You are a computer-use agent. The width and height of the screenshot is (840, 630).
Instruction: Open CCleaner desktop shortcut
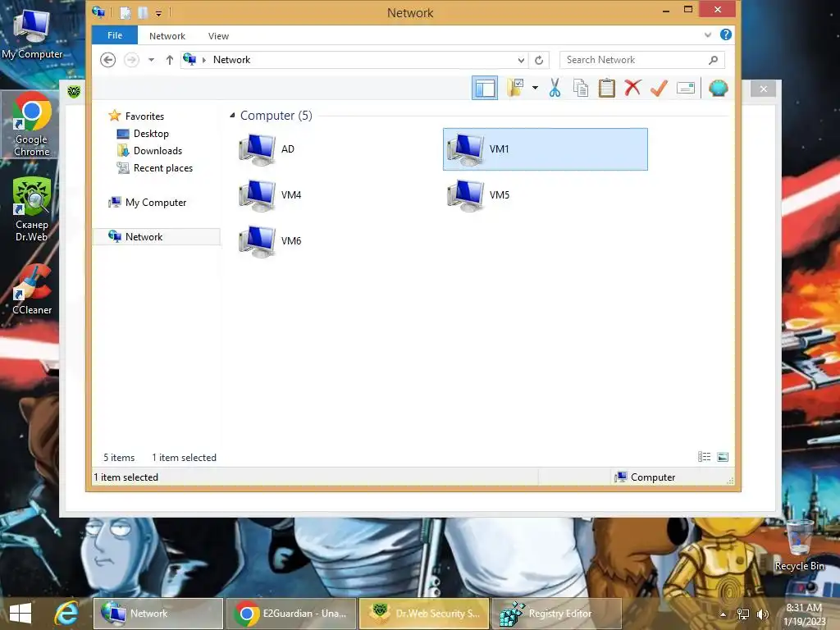click(x=32, y=290)
